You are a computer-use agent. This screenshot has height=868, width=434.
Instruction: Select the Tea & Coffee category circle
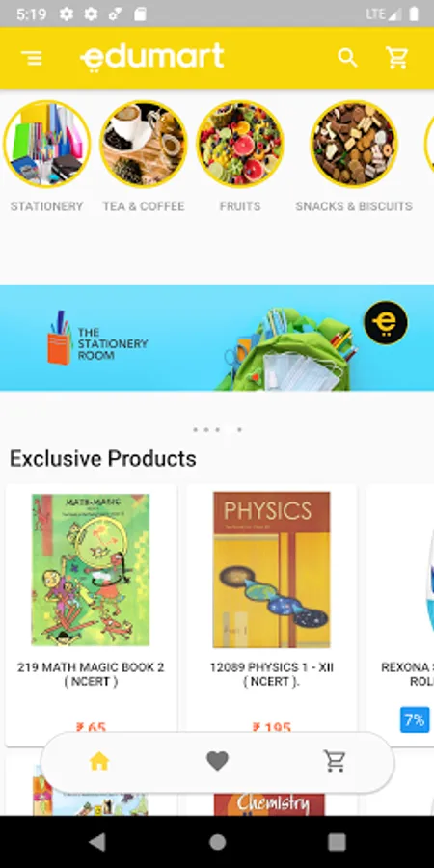pyautogui.click(x=144, y=144)
